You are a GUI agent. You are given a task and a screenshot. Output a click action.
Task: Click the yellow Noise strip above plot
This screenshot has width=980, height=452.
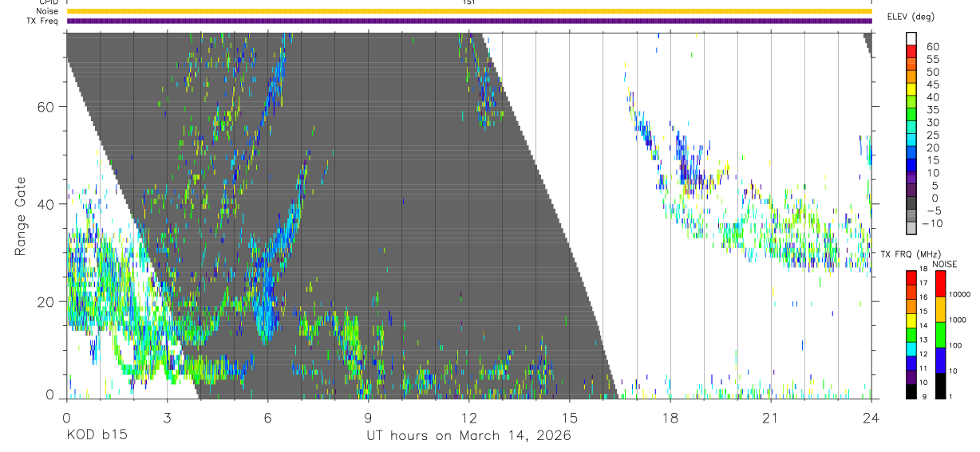pos(468,11)
